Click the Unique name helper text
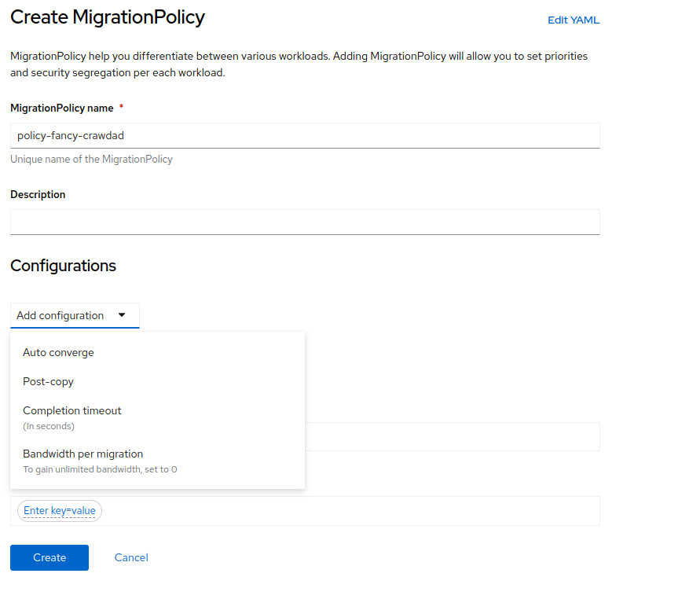The width and height of the screenshot is (700, 599). coord(91,159)
